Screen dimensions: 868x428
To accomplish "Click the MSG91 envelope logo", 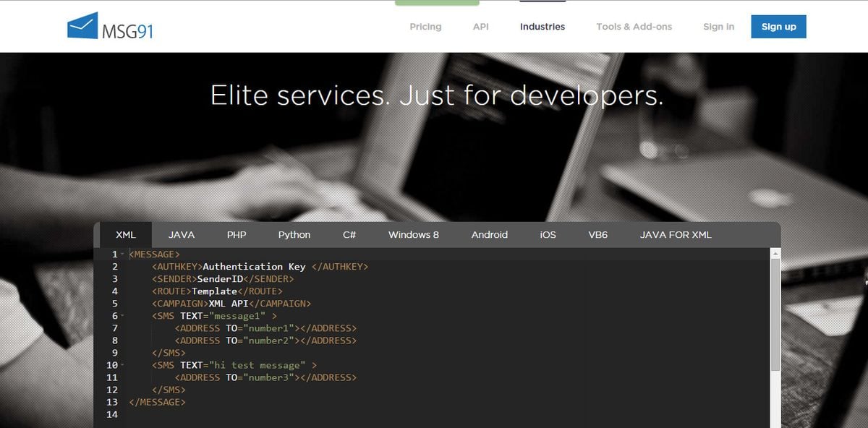I will pos(82,26).
